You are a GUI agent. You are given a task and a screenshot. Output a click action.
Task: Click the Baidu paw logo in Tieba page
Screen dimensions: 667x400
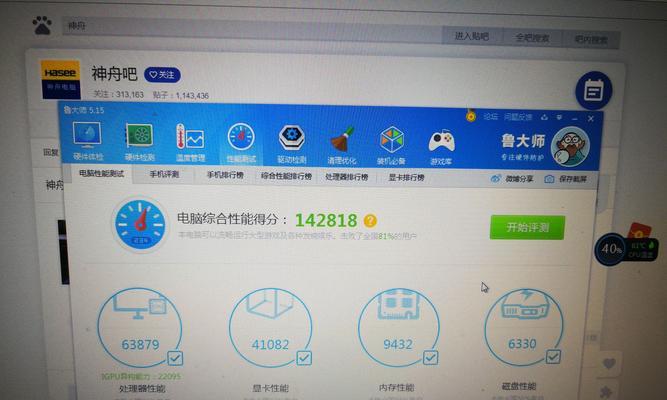click(42, 26)
